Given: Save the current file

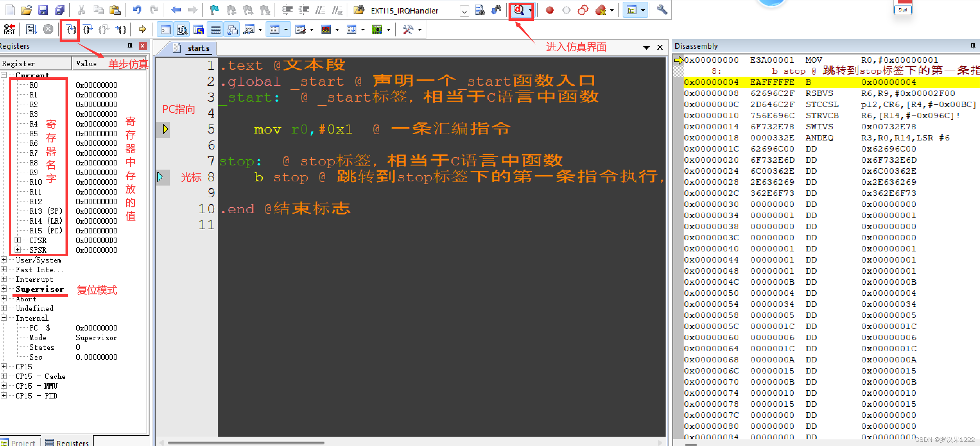Looking at the screenshot, I should tap(43, 10).
